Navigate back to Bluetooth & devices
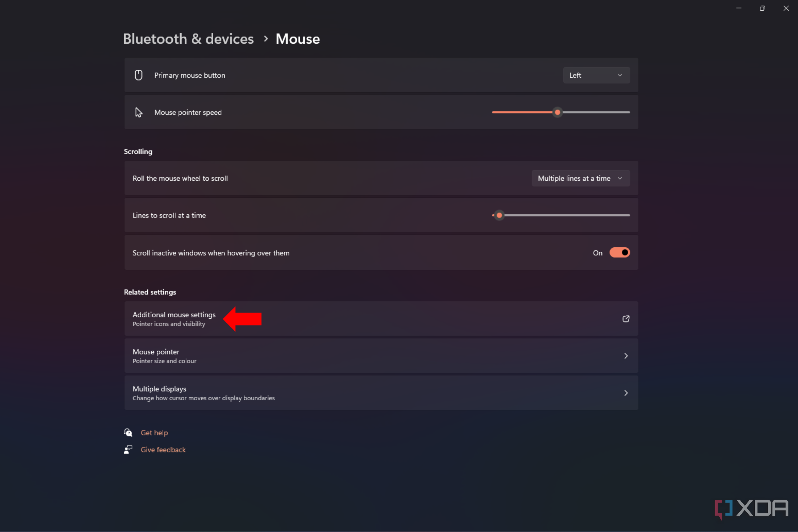The width and height of the screenshot is (798, 532). pos(188,39)
